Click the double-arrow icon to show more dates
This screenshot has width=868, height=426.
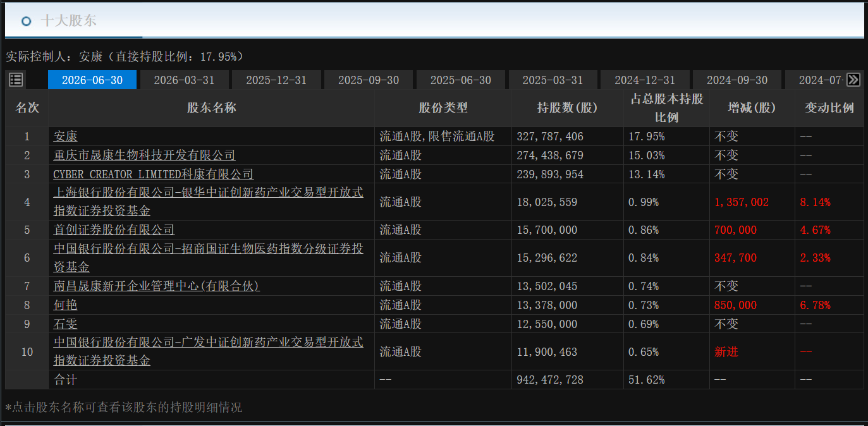click(x=853, y=80)
